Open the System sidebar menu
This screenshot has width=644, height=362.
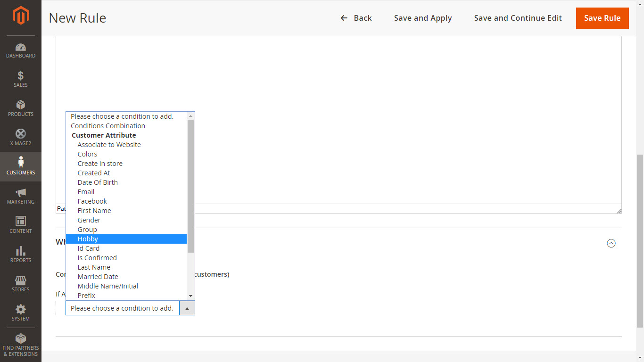point(21,313)
